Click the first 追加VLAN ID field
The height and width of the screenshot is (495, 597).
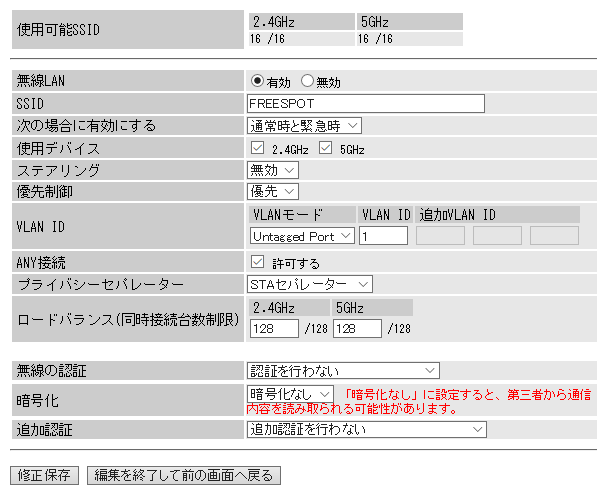click(440, 236)
